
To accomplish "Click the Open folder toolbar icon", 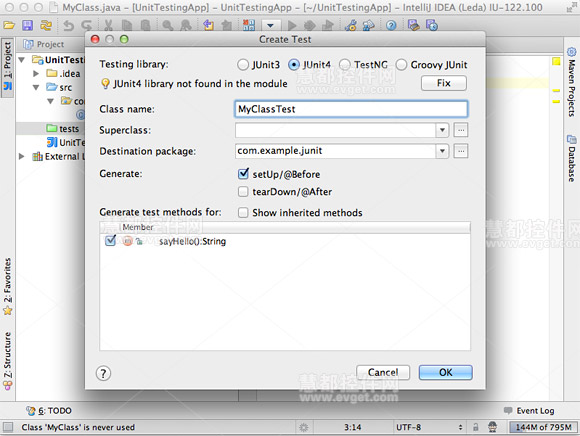I will click(x=9, y=25).
